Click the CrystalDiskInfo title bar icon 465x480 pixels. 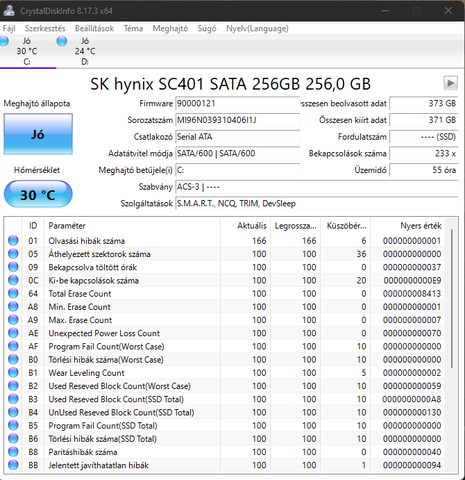point(9,11)
